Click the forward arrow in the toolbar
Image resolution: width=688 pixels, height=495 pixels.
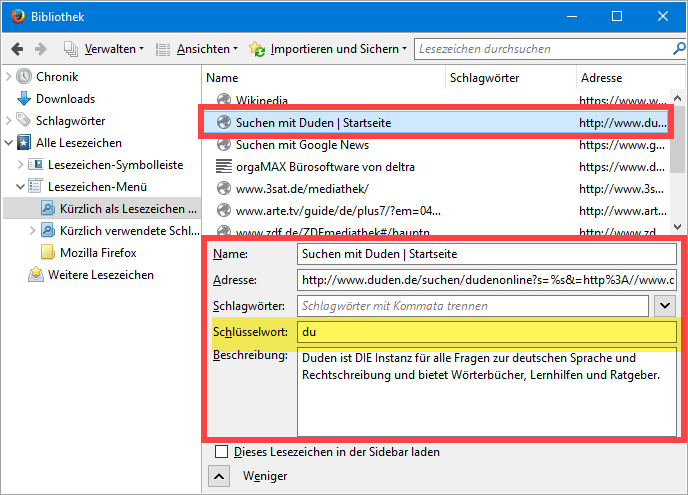(x=40, y=49)
